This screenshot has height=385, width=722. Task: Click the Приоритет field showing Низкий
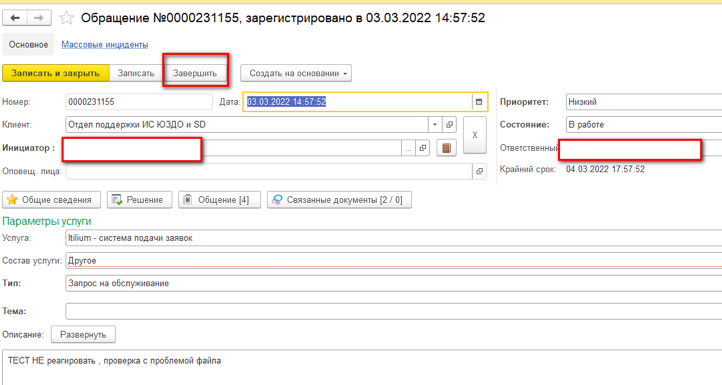click(644, 102)
